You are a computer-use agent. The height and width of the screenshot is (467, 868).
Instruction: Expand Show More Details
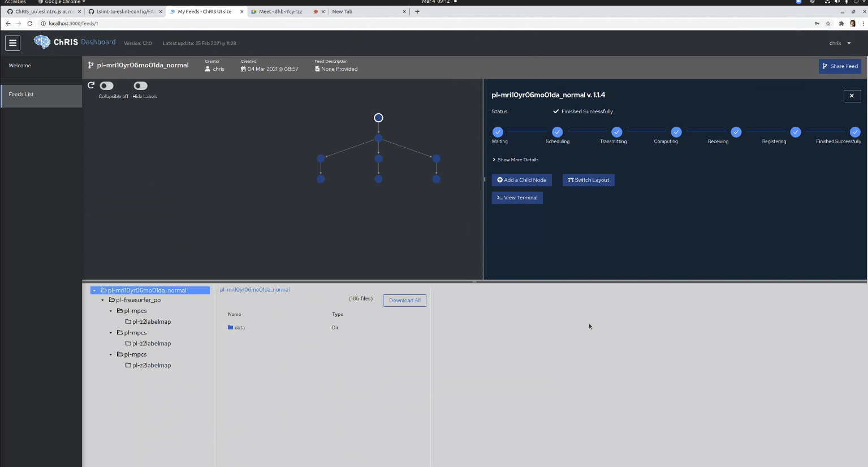pos(515,160)
